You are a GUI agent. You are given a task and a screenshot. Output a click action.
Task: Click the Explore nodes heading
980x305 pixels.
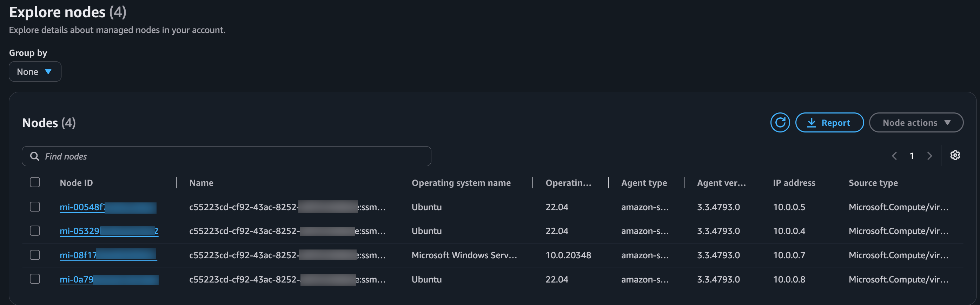click(68, 12)
